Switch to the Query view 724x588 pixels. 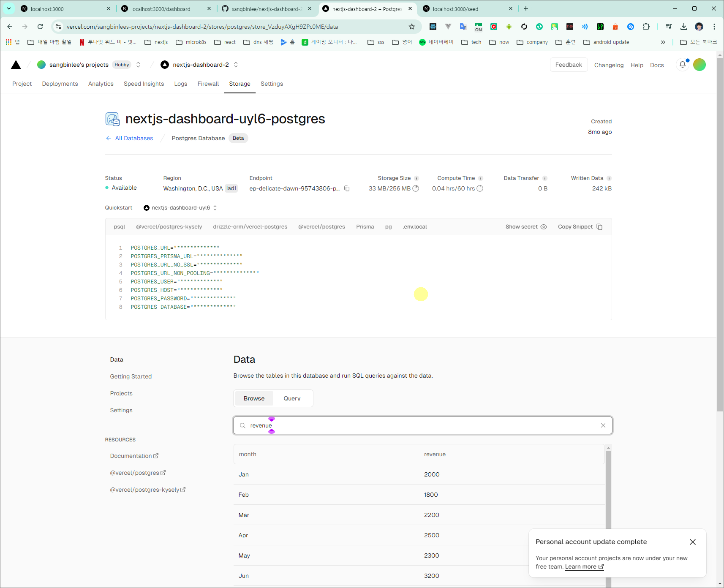click(292, 398)
